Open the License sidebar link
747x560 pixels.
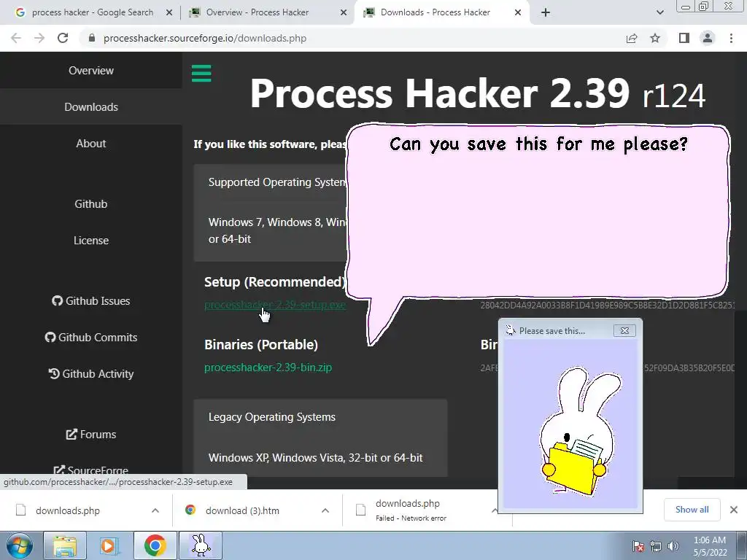coord(91,241)
